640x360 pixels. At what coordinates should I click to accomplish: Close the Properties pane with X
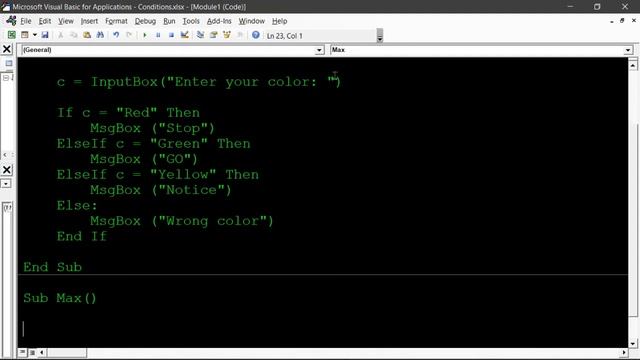coord(7,170)
